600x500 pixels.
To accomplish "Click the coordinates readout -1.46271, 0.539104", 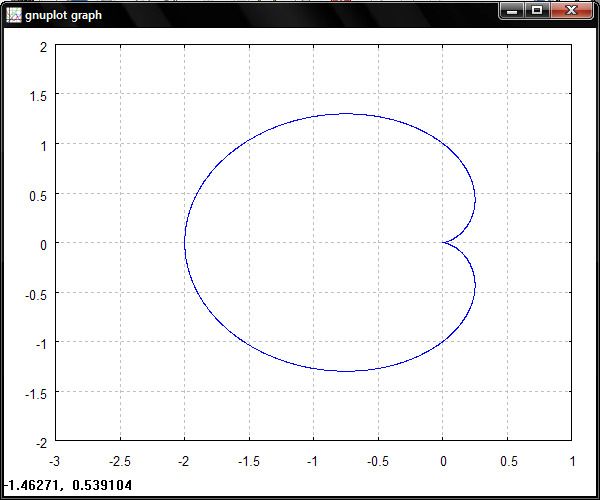I will pyautogui.click(x=68, y=485).
